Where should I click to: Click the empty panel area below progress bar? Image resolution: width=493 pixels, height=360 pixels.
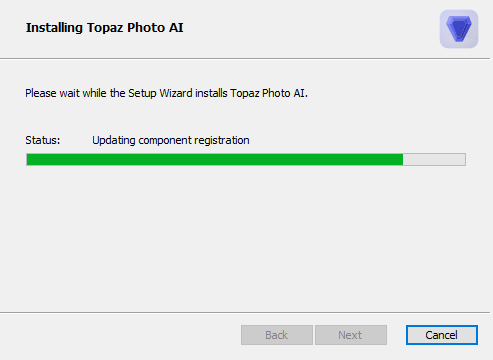pyautogui.click(x=245, y=238)
